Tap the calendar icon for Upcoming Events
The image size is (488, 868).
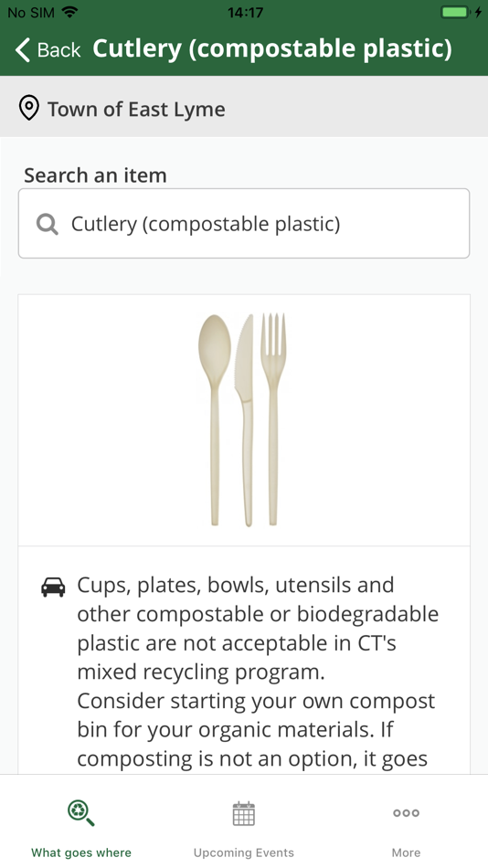[244, 813]
